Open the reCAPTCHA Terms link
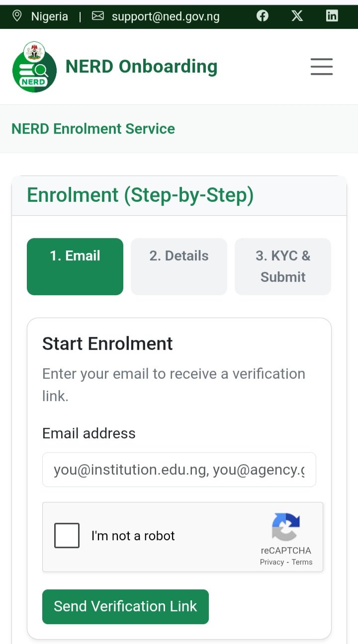The width and height of the screenshot is (358, 644). [x=302, y=562]
